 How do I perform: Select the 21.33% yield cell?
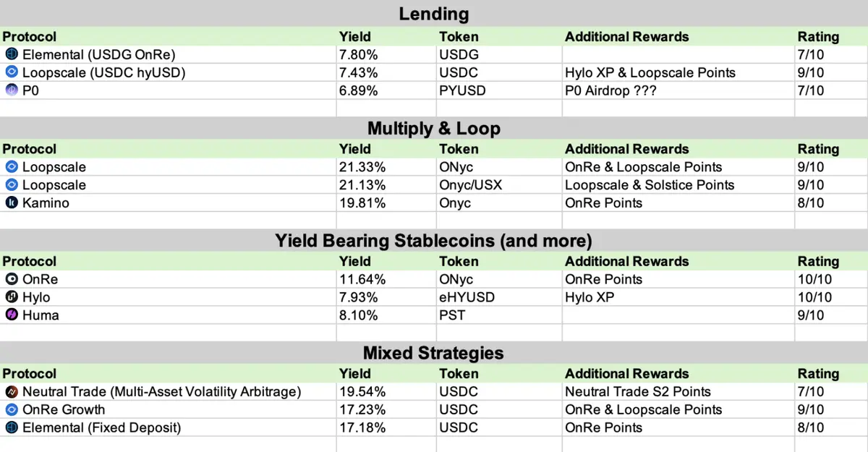(386, 167)
